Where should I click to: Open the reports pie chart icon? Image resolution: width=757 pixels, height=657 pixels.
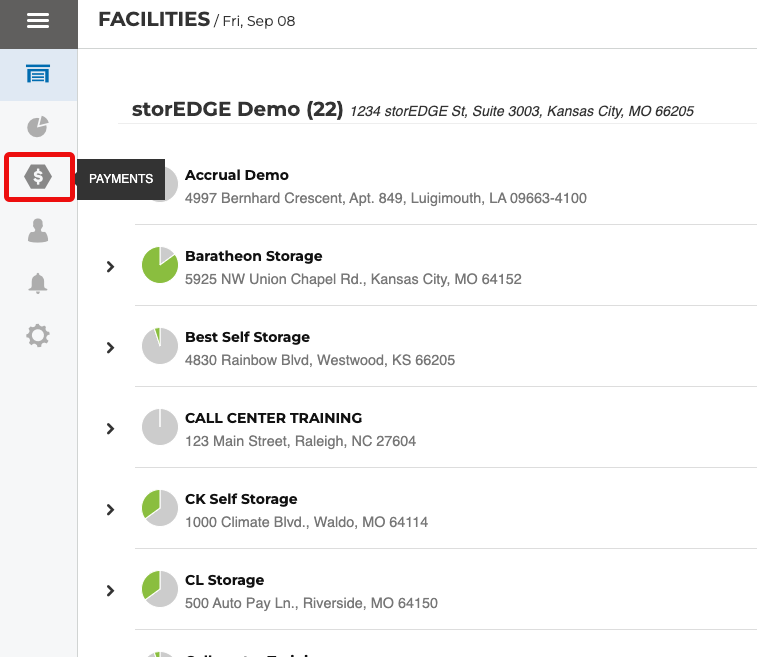38,127
